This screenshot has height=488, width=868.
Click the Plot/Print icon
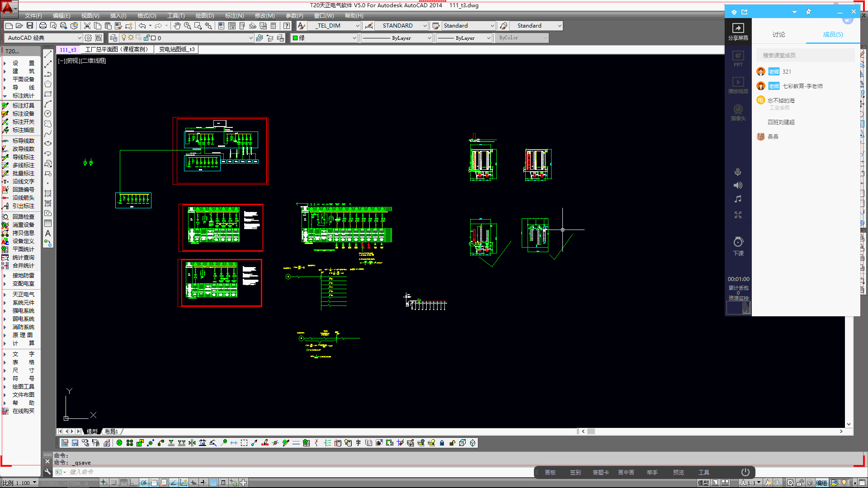[43, 26]
